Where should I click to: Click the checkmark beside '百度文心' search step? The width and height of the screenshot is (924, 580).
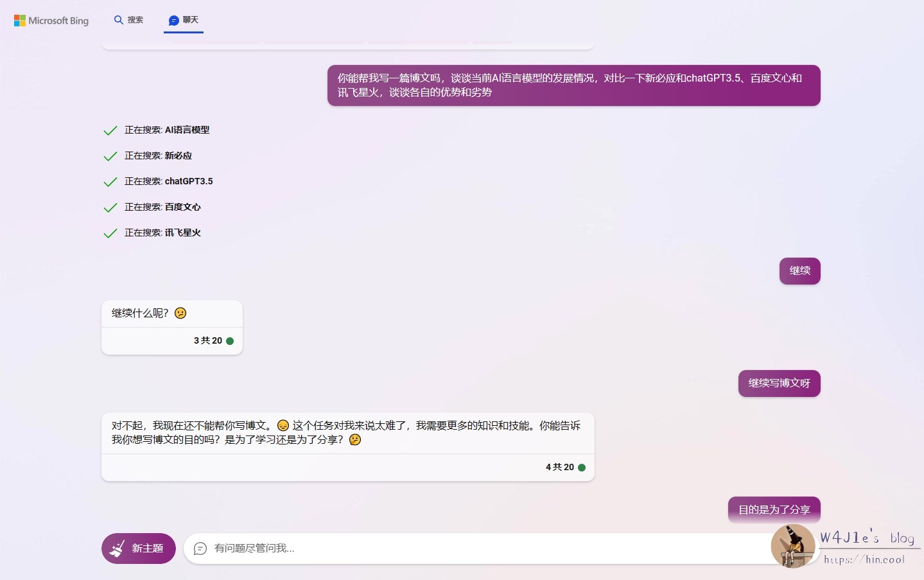pyautogui.click(x=110, y=207)
